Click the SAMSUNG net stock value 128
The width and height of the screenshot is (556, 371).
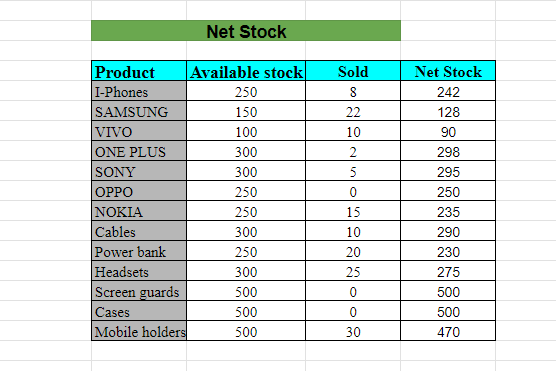(x=448, y=111)
